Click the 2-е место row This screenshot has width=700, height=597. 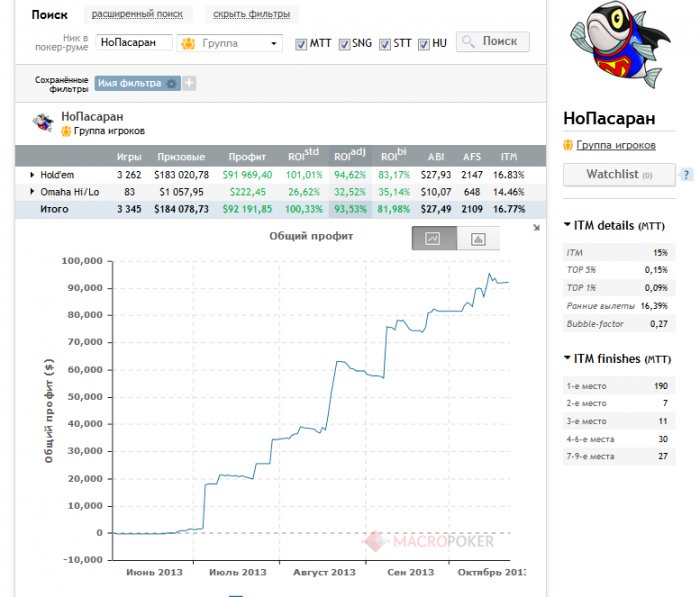coord(619,403)
